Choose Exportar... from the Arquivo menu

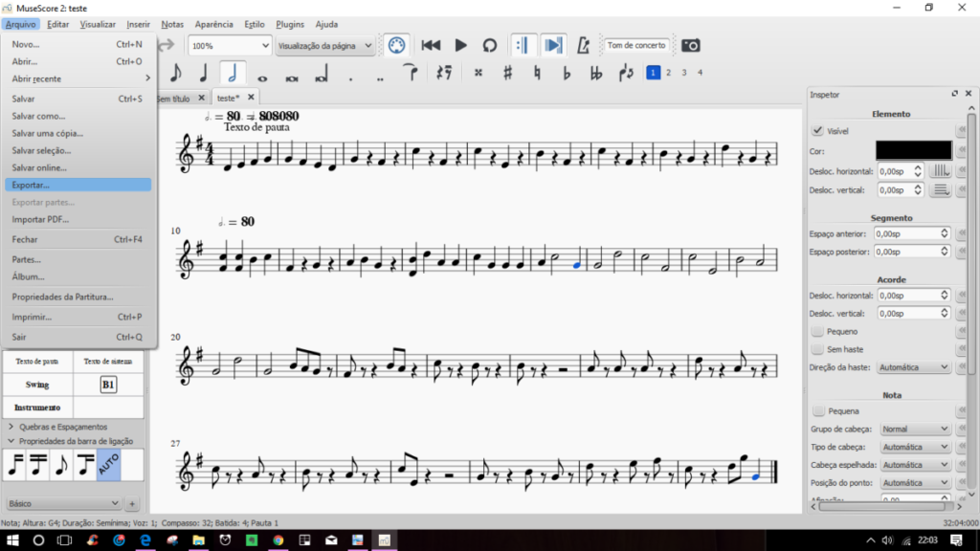coord(77,185)
